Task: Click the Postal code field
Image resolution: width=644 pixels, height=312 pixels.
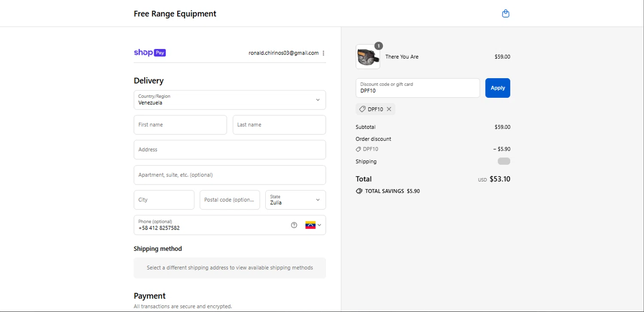Action: (230, 200)
